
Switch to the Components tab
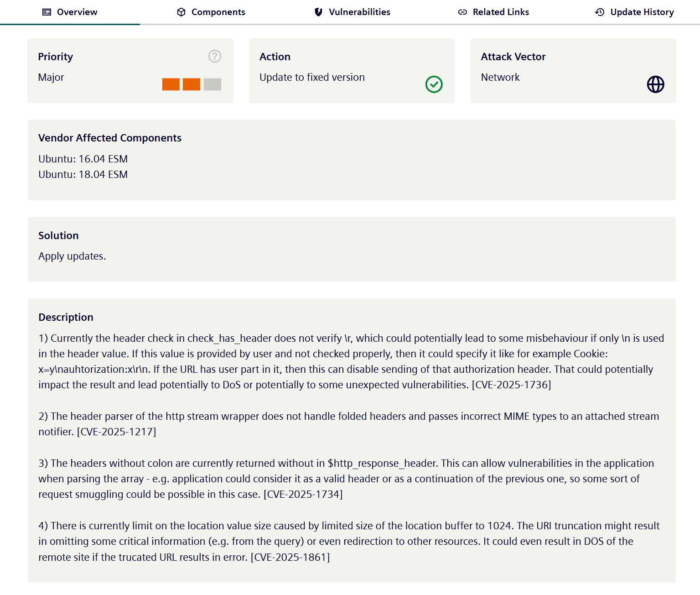coord(218,12)
